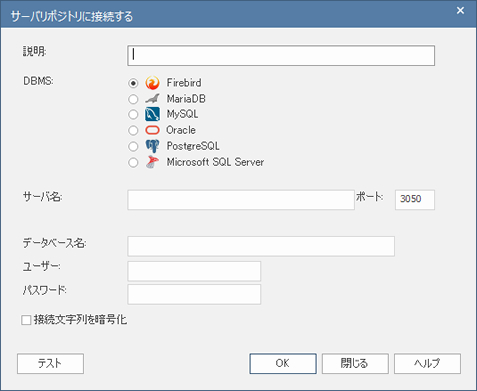
Task: Click the テスト button
Action: (50, 363)
